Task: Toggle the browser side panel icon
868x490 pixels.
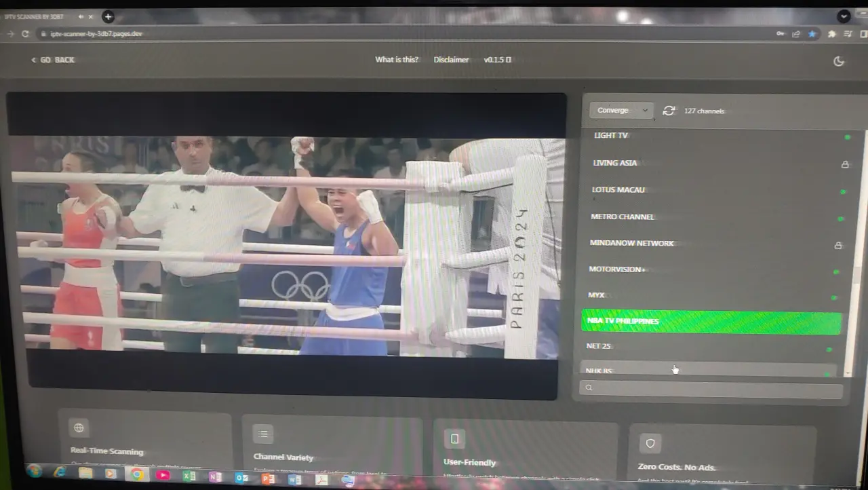Action: point(862,34)
